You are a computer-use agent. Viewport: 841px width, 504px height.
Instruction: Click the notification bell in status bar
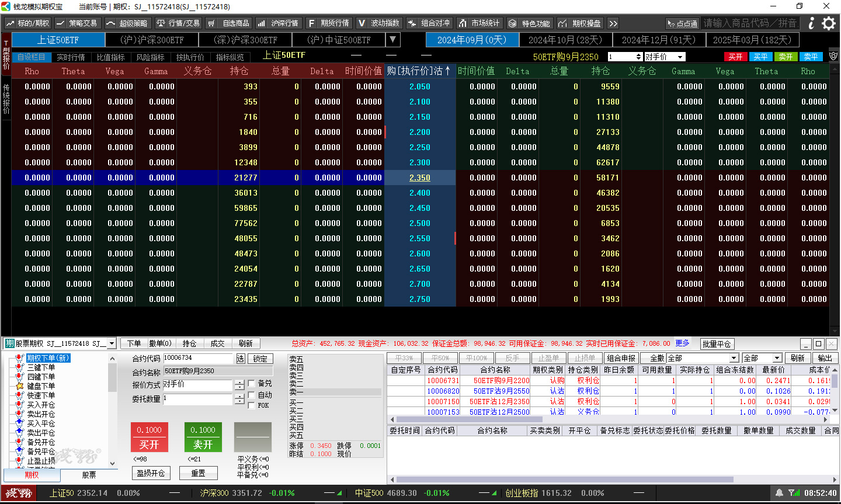coord(779,493)
